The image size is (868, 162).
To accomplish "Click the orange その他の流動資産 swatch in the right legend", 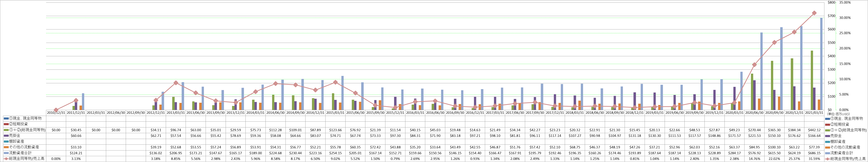I will pos(828,147).
